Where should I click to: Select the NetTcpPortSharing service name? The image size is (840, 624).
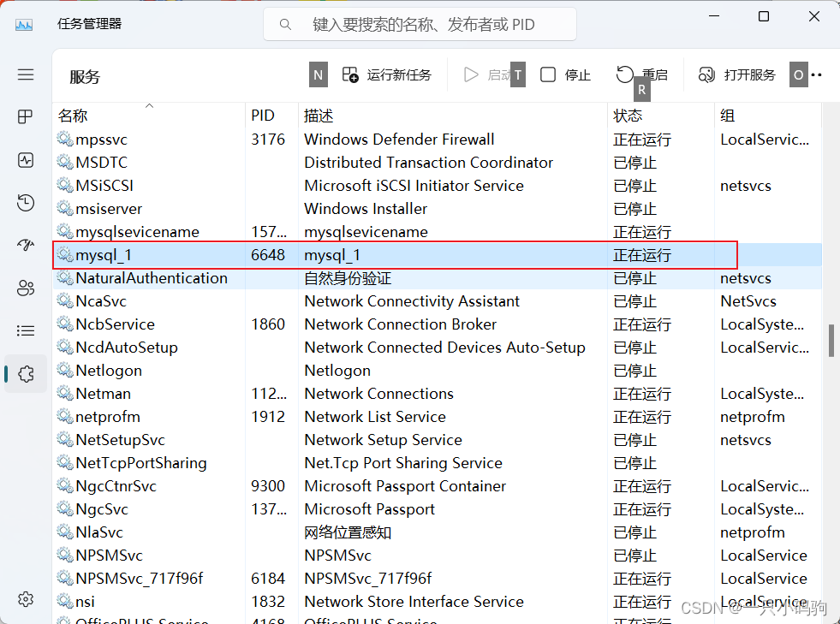pos(141,463)
